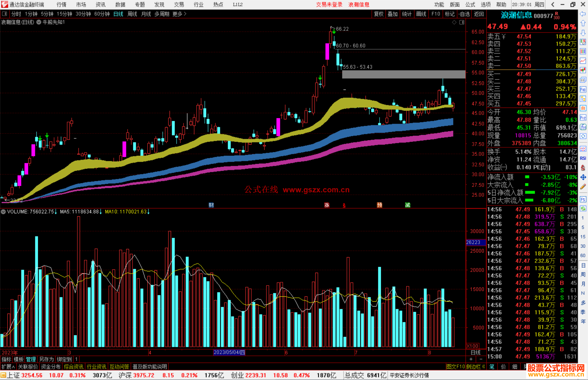This screenshot has height=380, width=588.
Task: Toggle the VOLUME indicator collapse circle
Action: tap(3, 212)
